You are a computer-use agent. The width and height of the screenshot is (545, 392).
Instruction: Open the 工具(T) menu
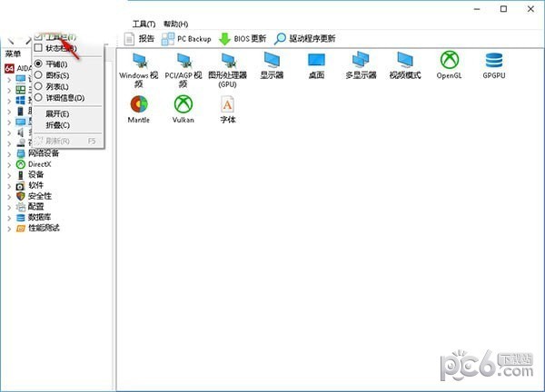click(144, 24)
